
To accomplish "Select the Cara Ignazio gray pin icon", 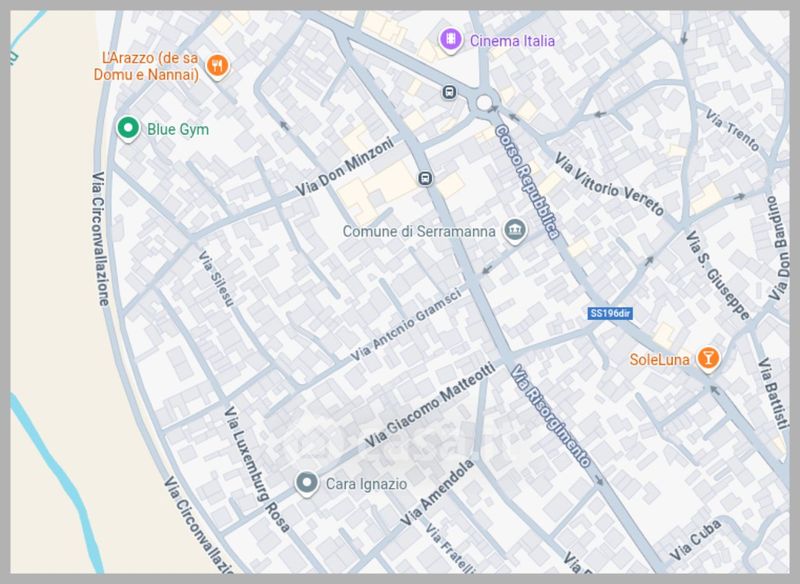I will 307,484.
